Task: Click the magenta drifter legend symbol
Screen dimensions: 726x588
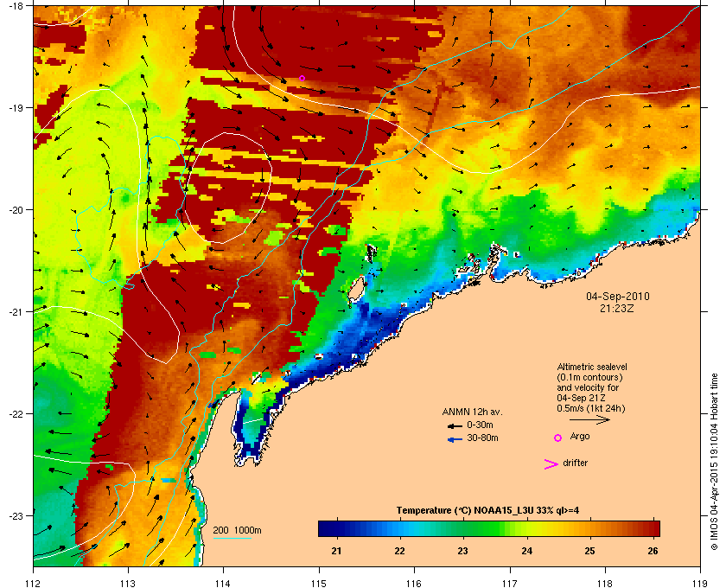Action: tap(551, 463)
